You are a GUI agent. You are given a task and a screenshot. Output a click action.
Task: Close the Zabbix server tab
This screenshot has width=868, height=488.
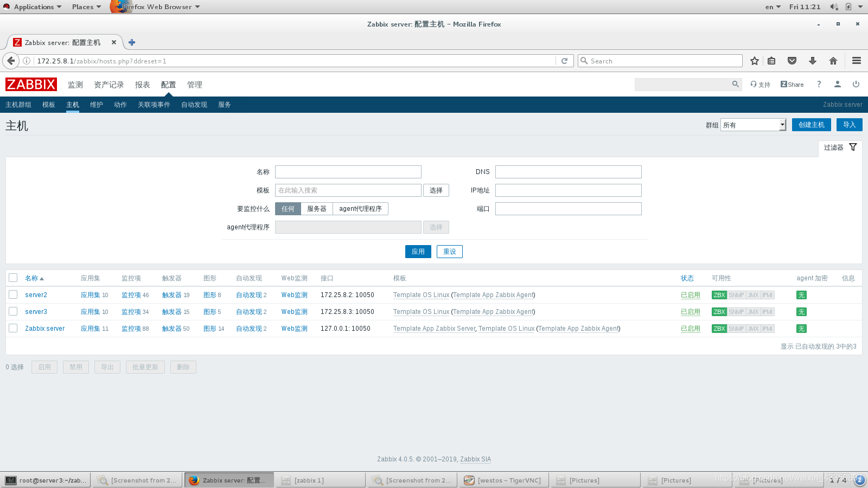click(x=114, y=42)
